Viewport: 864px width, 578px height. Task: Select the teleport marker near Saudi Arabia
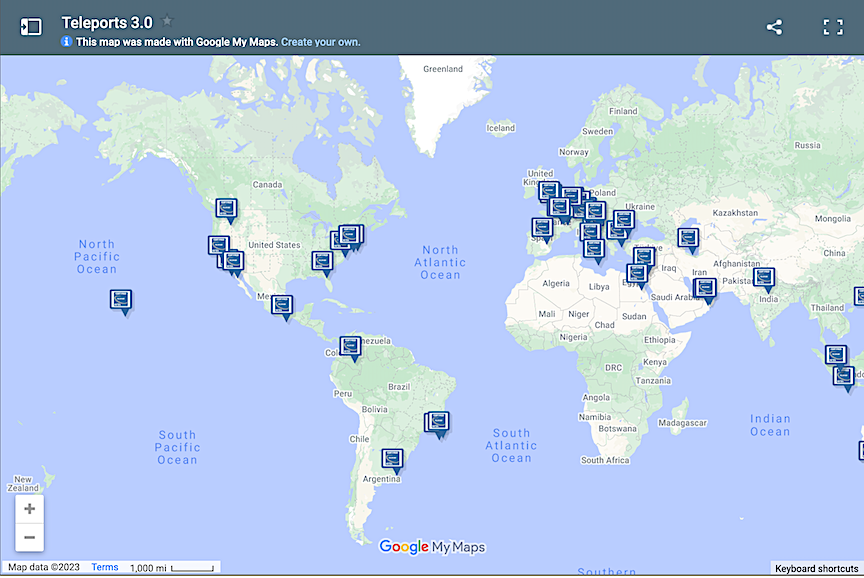tap(706, 289)
